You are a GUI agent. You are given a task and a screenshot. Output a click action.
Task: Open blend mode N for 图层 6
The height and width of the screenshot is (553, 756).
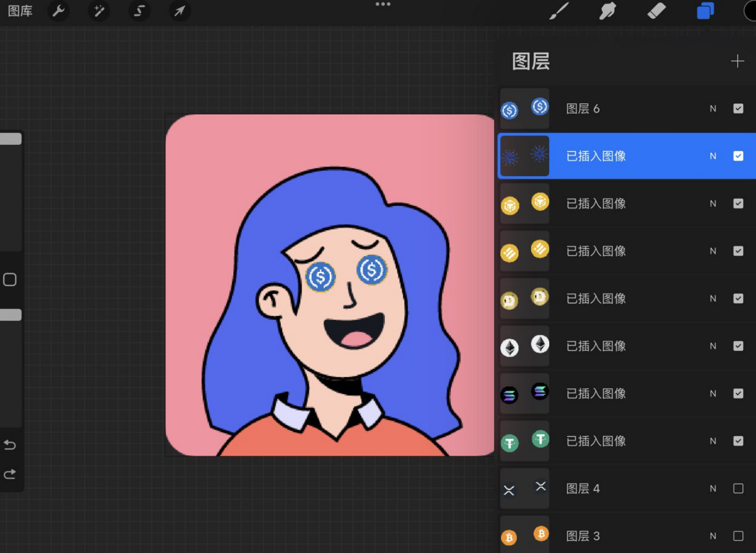click(x=713, y=109)
